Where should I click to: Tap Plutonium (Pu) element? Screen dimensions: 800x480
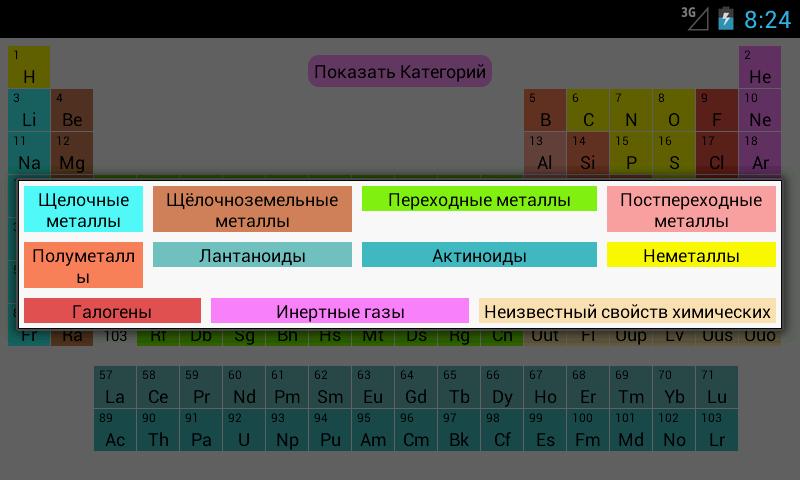click(330, 430)
